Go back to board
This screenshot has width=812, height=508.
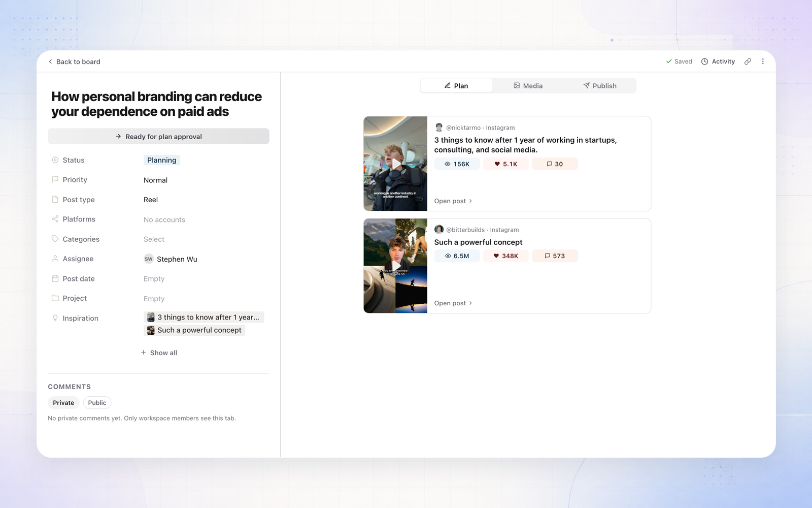click(x=74, y=61)
